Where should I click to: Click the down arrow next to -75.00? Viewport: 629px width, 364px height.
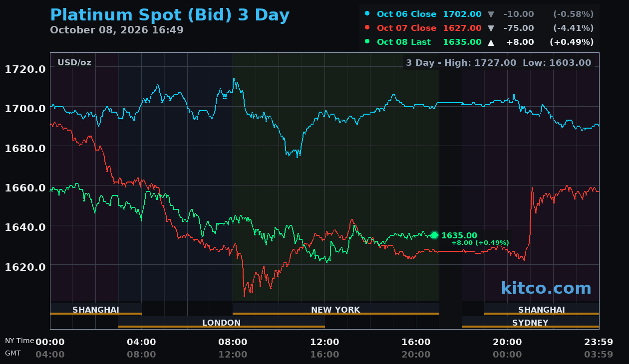[x=491, y=28]
